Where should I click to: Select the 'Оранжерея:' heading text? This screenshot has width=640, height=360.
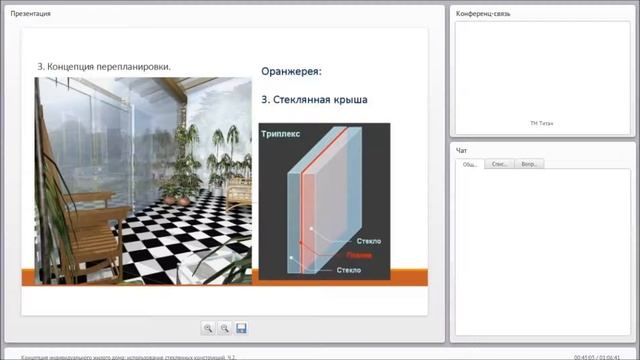click(291, 71)
